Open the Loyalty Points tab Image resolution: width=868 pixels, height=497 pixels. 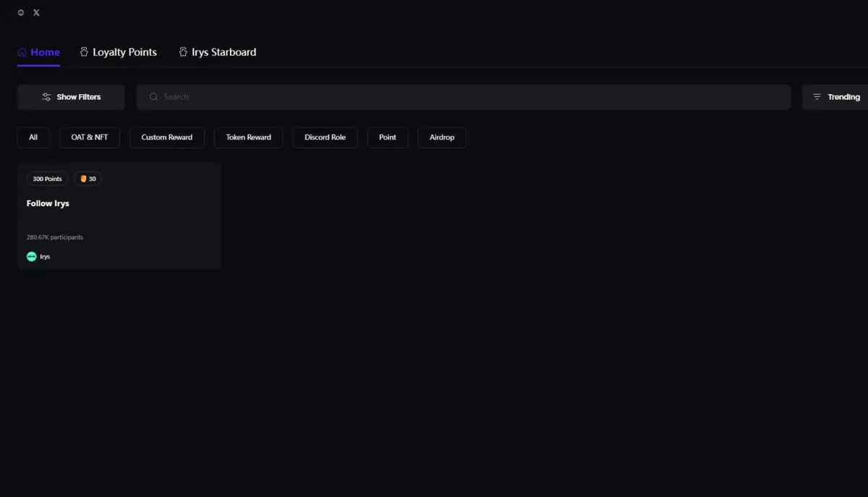[x=118, y=52]
